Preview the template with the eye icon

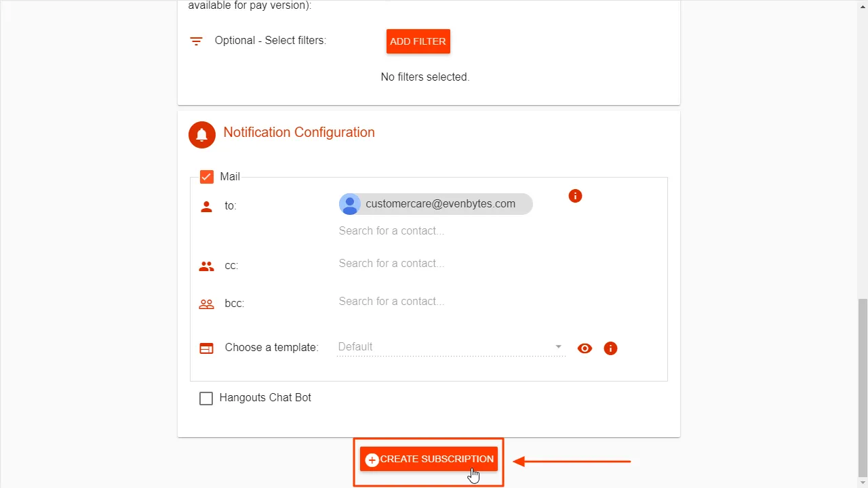585,348
